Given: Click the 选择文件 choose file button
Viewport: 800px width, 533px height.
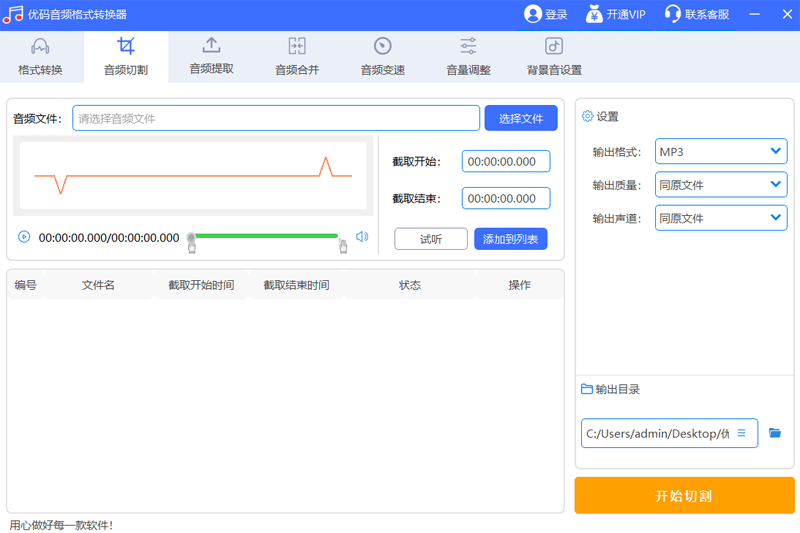Looking at the screenshot, I should click(521, 118).
